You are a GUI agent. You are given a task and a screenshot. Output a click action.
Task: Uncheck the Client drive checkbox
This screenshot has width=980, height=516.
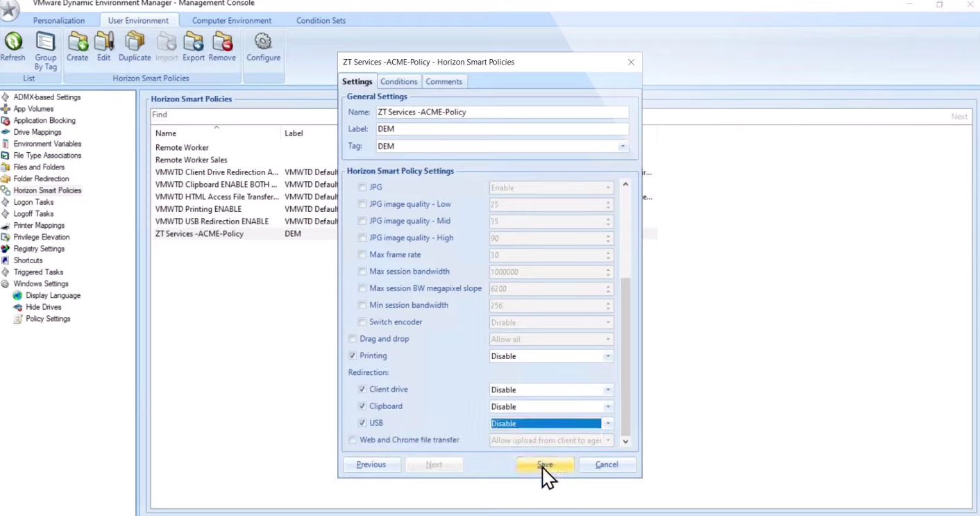coord(362,390)
